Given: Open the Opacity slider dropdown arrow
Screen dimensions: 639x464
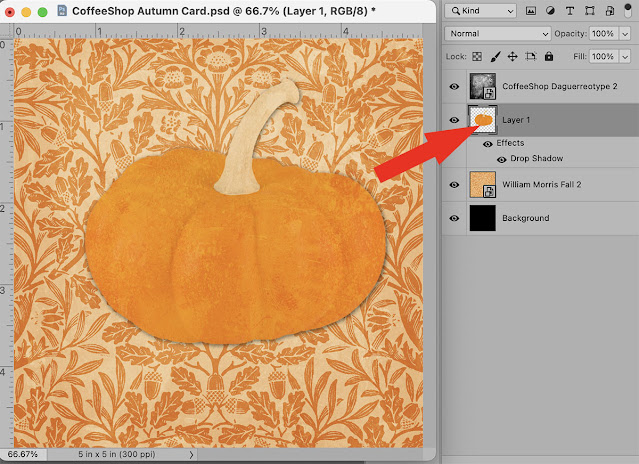Looking at the screenshot, I should pyautogui.click(x=625, y=34).
